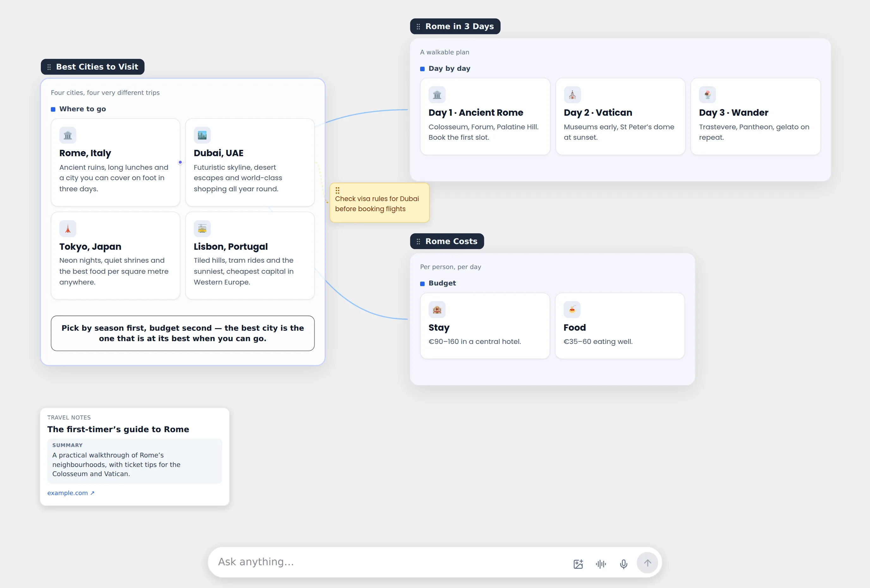
Task: Click the Where to go section label
Action: point(83,109)
